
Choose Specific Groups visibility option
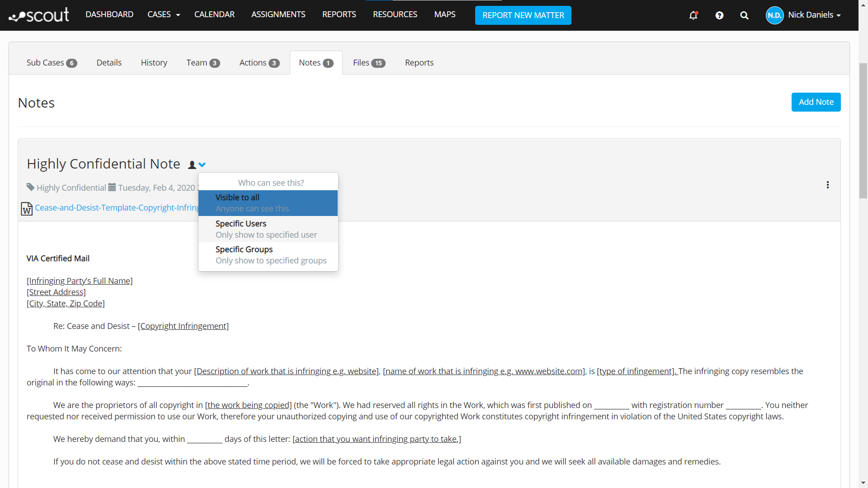[x=268, y=255]
